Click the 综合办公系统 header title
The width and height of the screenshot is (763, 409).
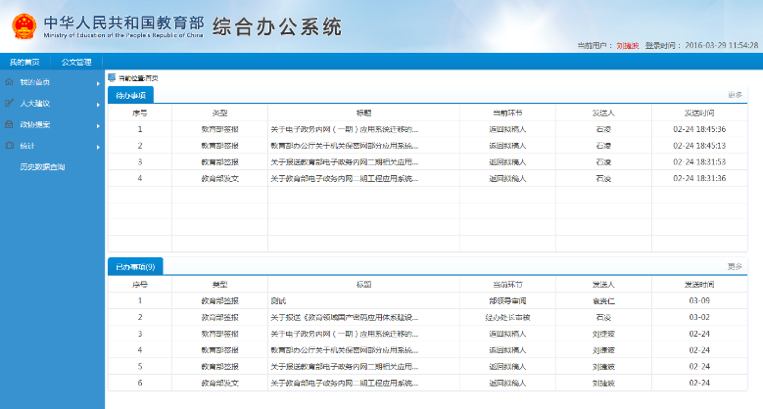point(277,27)
